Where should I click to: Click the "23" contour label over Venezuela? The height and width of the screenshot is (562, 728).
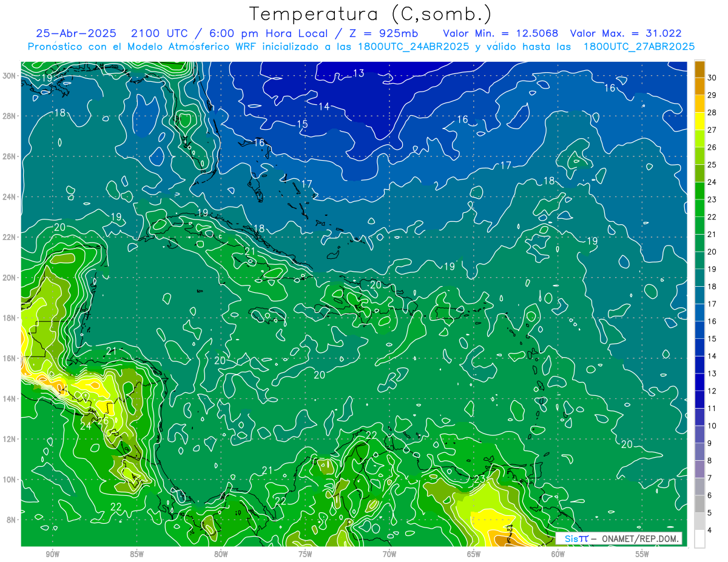point(479,479)
